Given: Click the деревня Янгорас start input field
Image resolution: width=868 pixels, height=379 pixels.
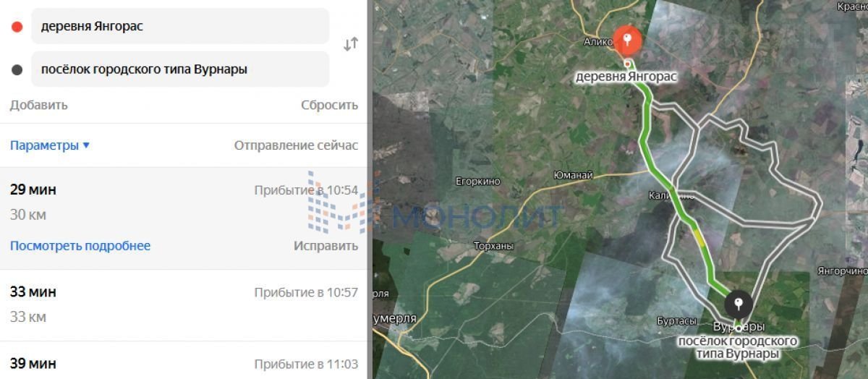Looking at the screenshot, I should coord(180,27).
